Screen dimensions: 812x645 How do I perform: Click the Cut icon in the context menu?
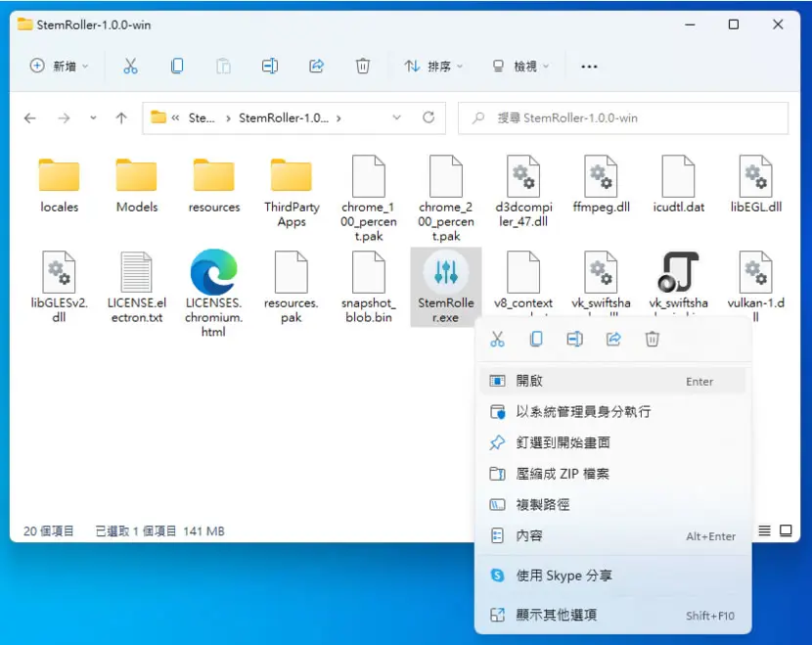(x=497, y=340)
